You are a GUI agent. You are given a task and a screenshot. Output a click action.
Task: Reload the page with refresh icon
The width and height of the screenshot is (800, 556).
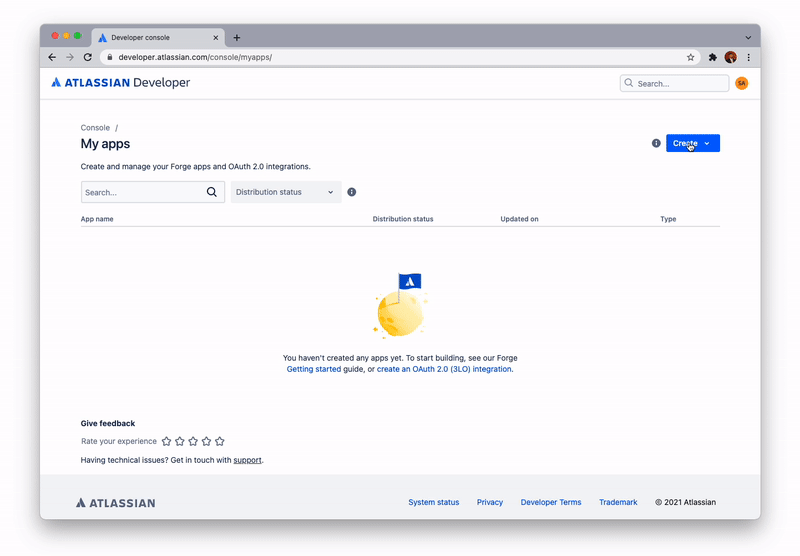point(88,57)
